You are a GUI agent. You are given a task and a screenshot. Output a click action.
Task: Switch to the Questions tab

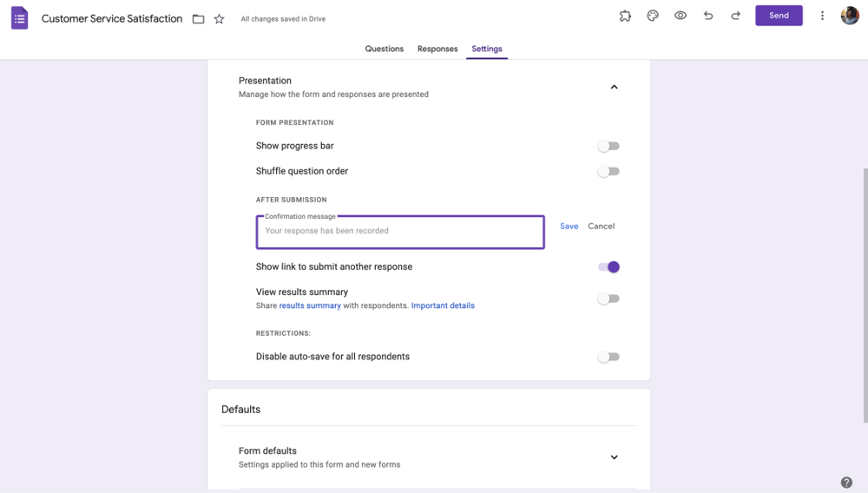(385, 49)
